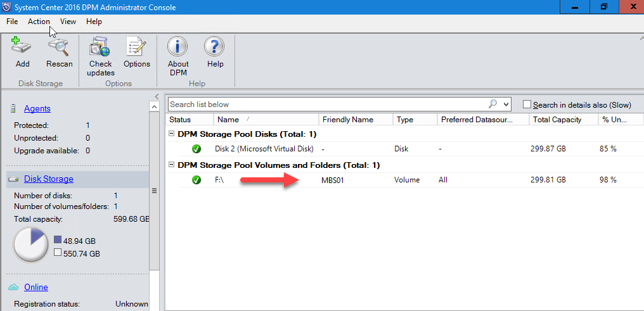Open the View menu
644x311 pixels.
(68, 22)
